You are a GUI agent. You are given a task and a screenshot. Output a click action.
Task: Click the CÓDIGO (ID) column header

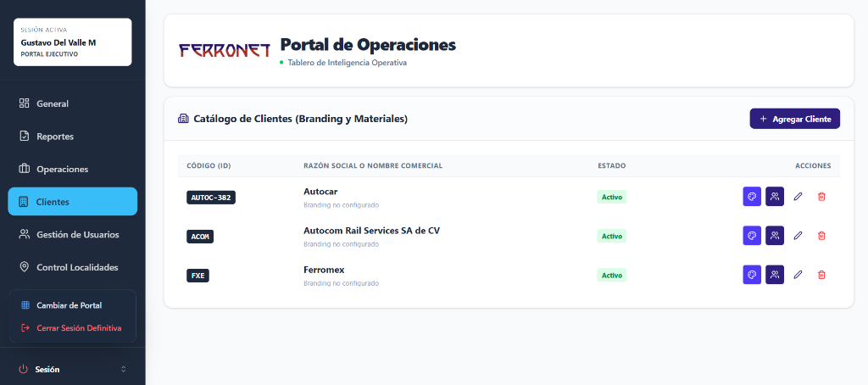coord(209,165)
